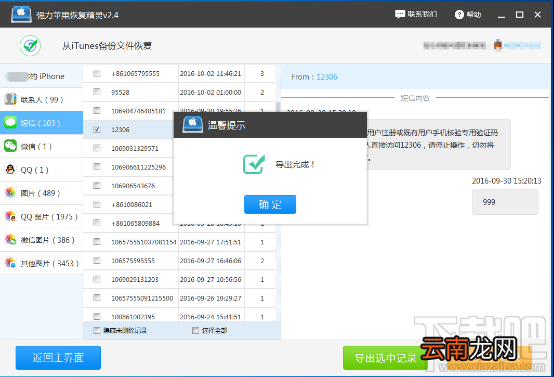Click the grey 12306 message bubble
554x377 pixels.
point(439,145)
